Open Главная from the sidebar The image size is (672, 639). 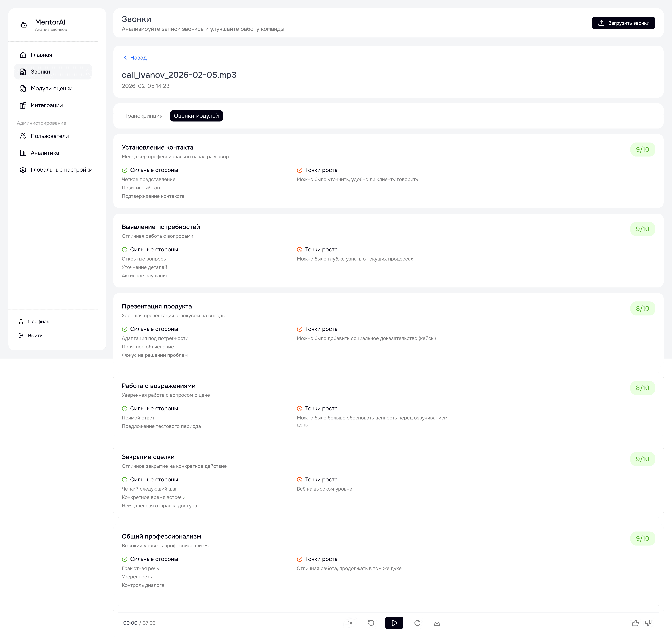[x=41, y=55]
